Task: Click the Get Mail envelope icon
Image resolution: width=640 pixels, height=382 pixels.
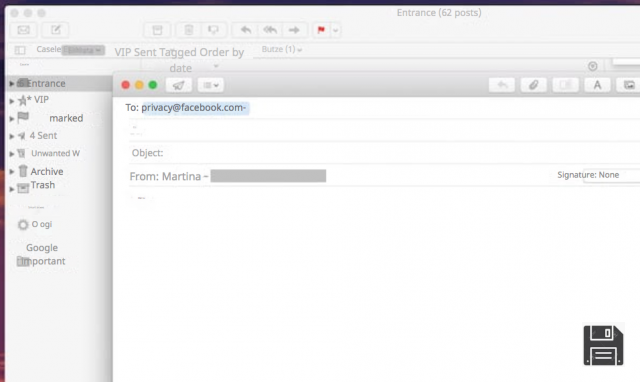Action: tap(23, 30)
